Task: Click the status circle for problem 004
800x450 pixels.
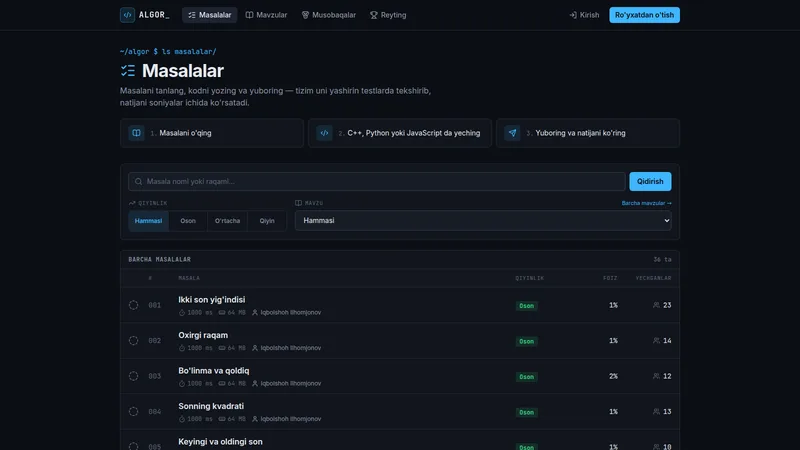Action: tap(133, 411)
